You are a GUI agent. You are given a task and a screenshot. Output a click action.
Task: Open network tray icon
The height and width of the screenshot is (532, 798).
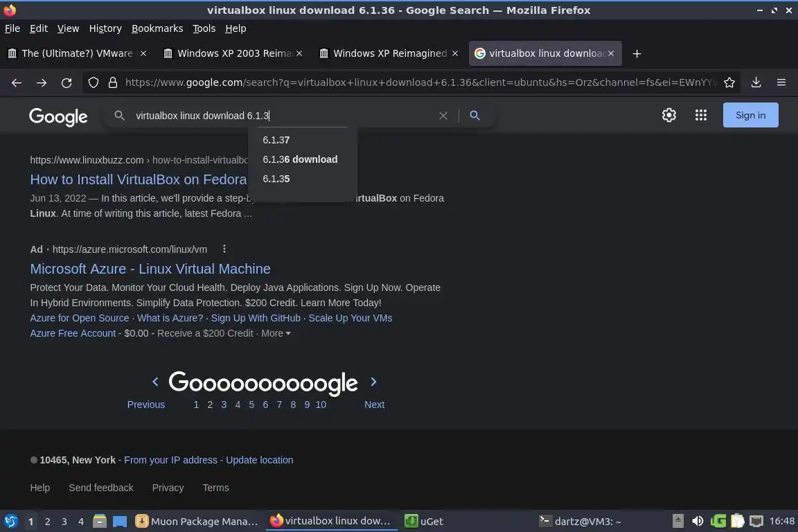[756, 521]
